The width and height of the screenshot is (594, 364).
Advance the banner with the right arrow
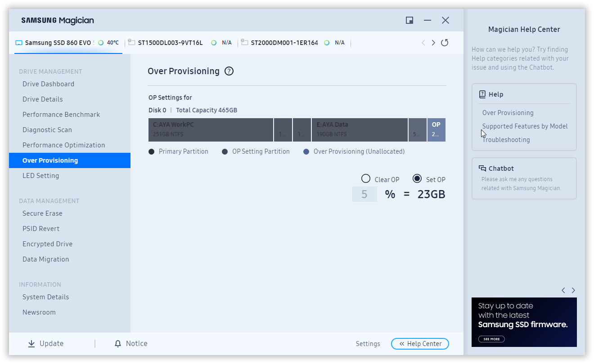(x=573, y=290)
